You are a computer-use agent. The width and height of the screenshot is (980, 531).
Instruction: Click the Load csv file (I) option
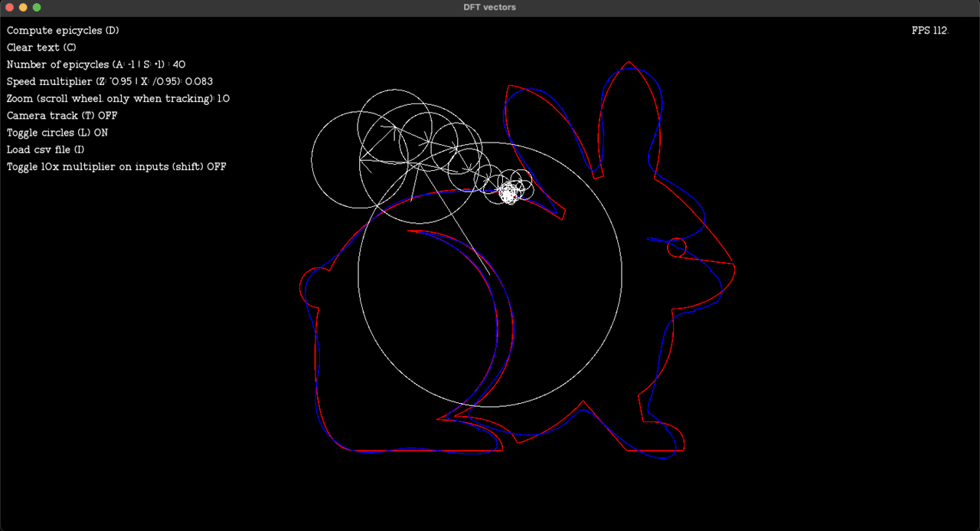tap(45, 149)
